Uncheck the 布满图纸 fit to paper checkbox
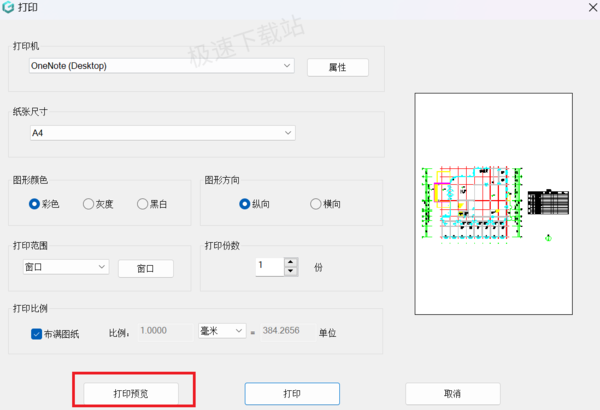This screenshot has width=600, height=410. tap(36, 334)
